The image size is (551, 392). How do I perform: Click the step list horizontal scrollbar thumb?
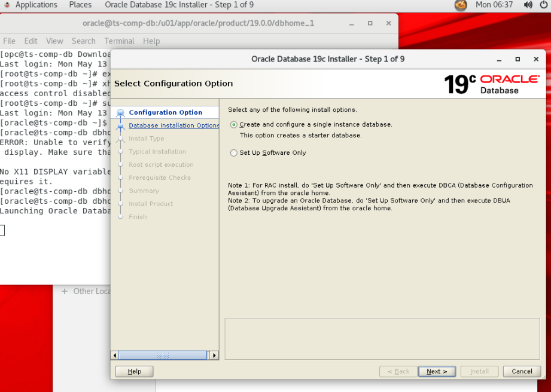[x=163, y=355]
